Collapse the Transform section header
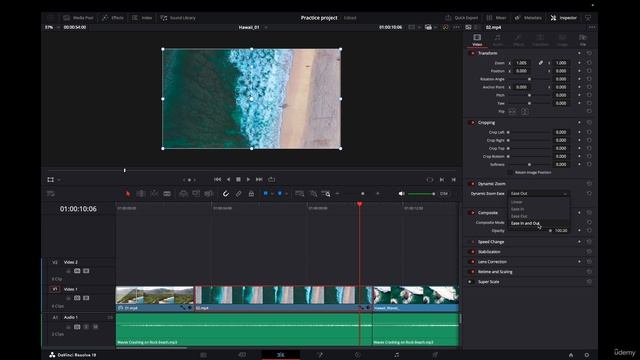 (488, 53)
